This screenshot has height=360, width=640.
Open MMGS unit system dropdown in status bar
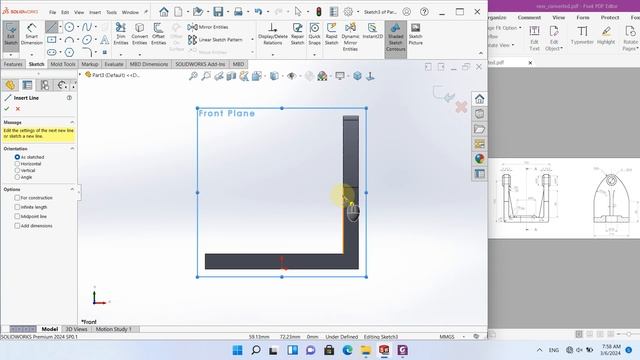[463, 337]
